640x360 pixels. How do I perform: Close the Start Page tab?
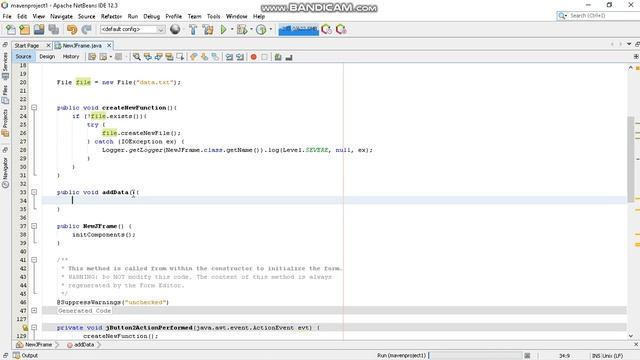48,46
